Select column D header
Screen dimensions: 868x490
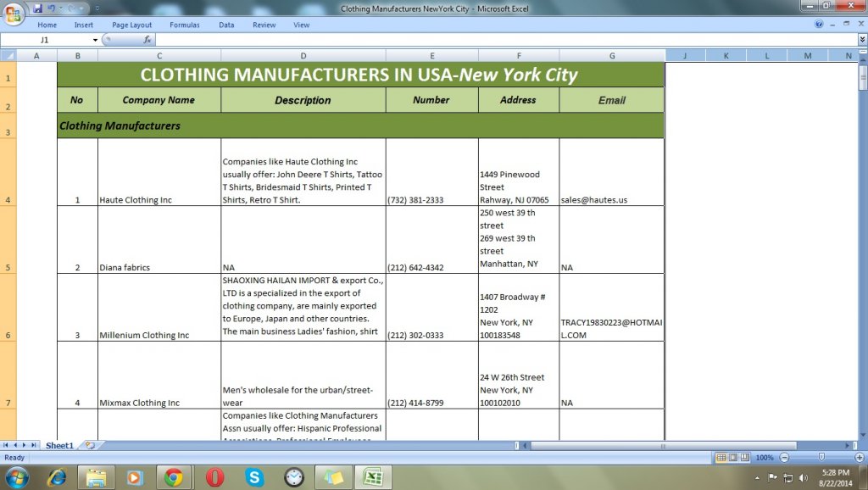pyautogui.click(x=303, y=55)
